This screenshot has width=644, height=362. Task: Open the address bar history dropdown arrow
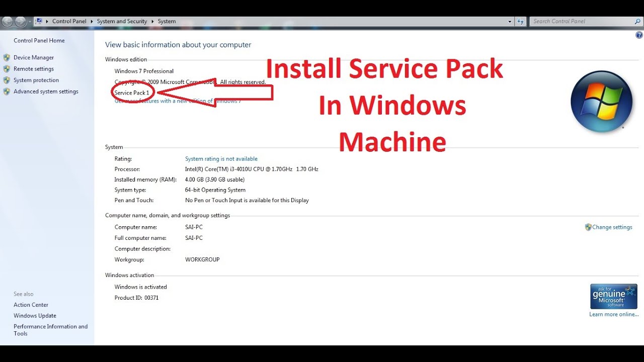tap(510, 22)
